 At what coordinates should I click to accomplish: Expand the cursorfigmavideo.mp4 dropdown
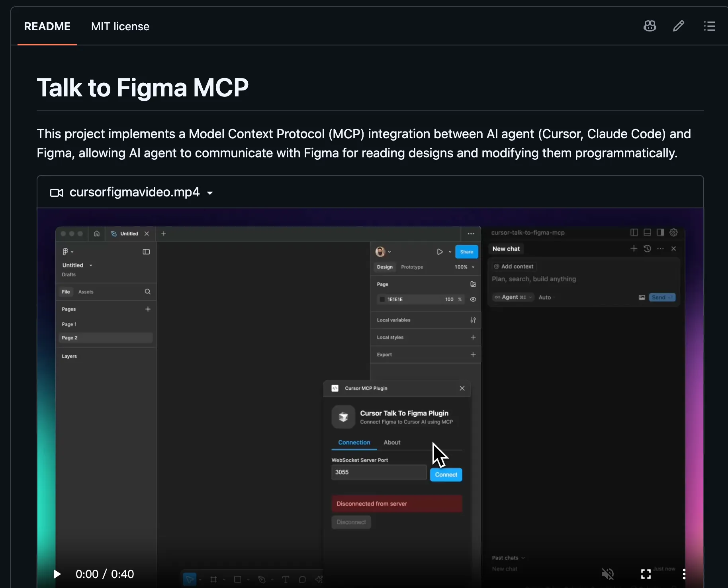(210, 193)
